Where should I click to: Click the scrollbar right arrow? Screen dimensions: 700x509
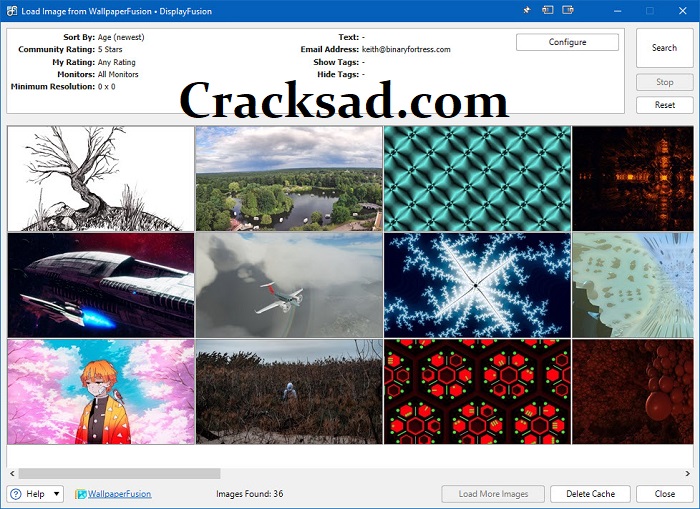coord(688,473)
